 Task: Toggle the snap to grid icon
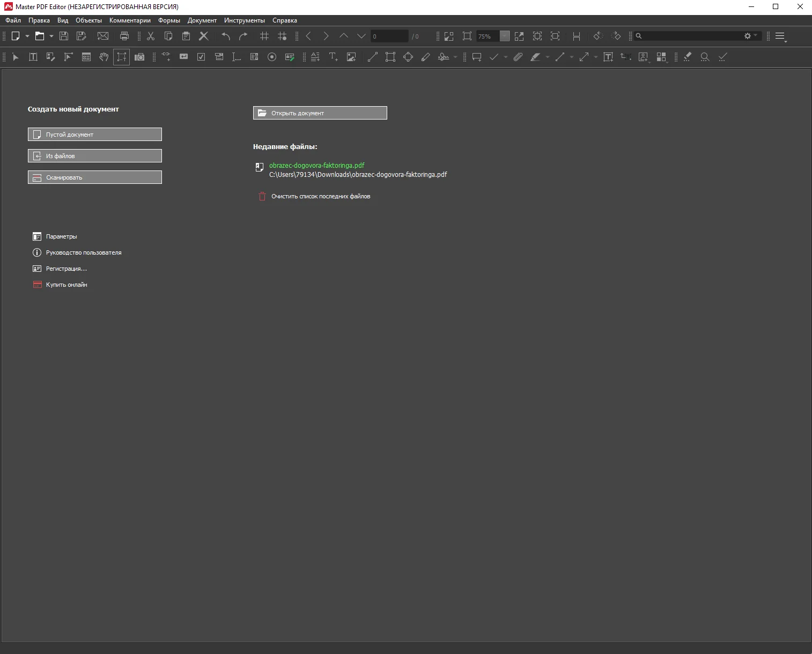pyautogui.click(x=282, y=36)
